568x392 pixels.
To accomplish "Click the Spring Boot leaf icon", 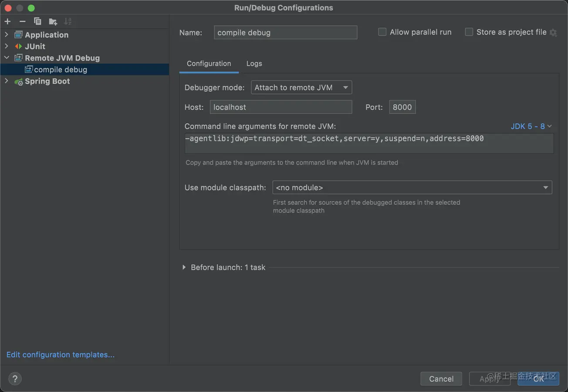I will click(18, 81).
